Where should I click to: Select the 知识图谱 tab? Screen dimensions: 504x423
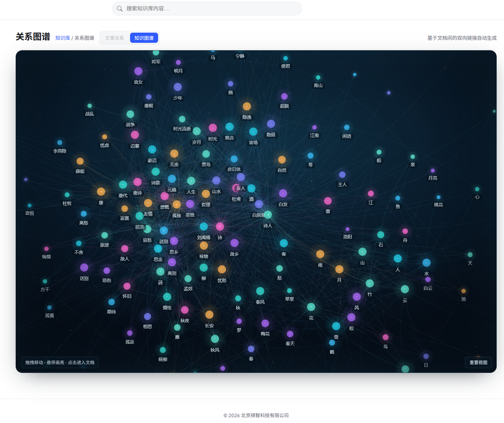pyautogui.click(x=144, y=38)
